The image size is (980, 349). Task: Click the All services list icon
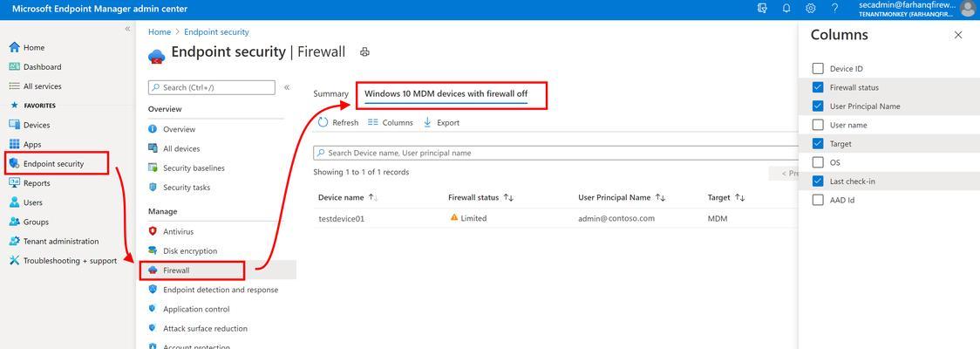click(14, 86)
